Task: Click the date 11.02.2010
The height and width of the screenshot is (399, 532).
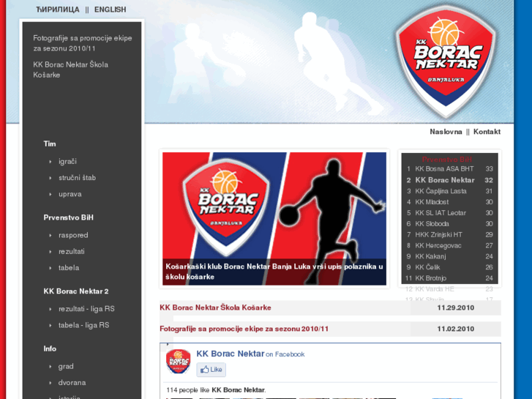Action: click(456, 329)
